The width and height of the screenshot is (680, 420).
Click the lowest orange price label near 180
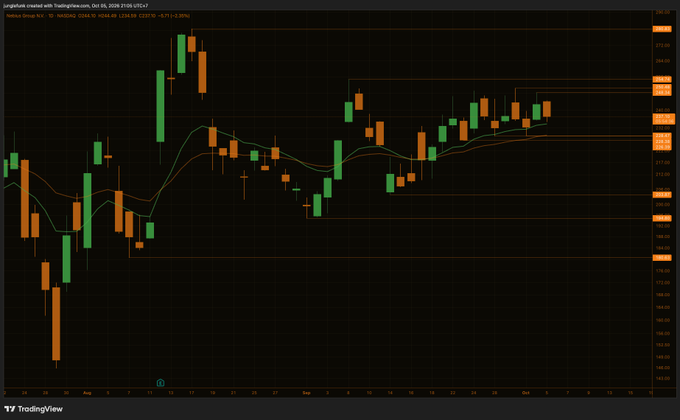tap(662, 258)
